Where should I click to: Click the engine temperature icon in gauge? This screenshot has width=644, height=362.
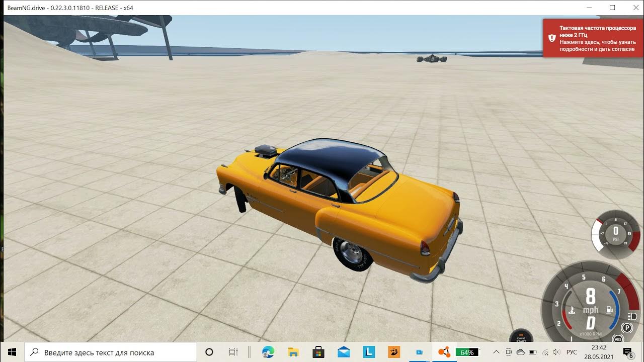(572, 310)
